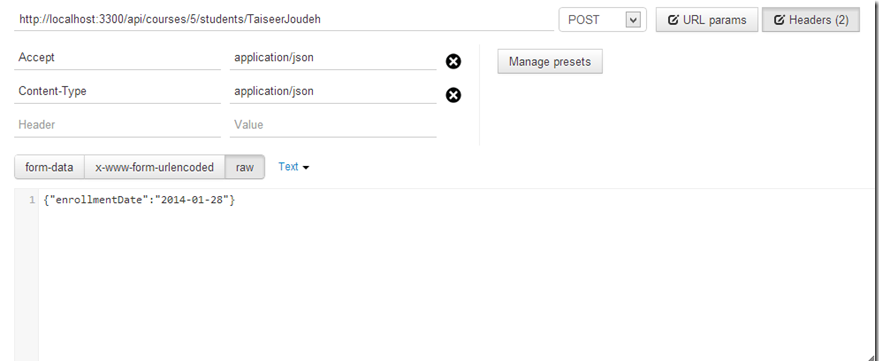Click the Content-Type header name field
Viewport: 879px width, 361px height.
tap(118, 91)
